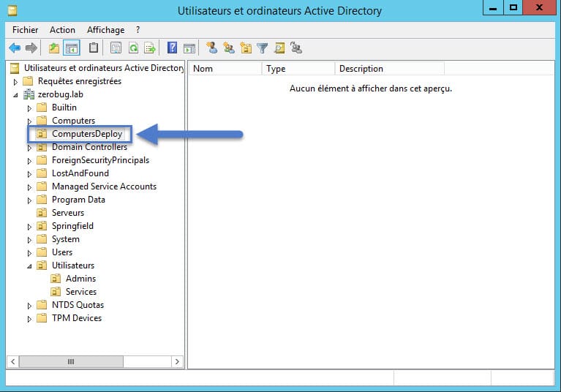Select the Springfield organizational unit
The height and width of the screenshot is (392, 561).
coord(72,226)
